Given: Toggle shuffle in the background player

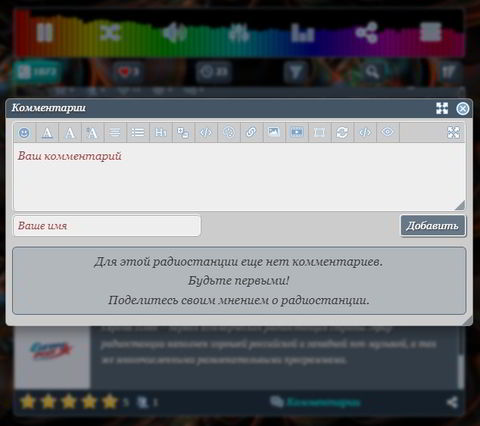Looking at the screenshot, I should coord(110,33).
